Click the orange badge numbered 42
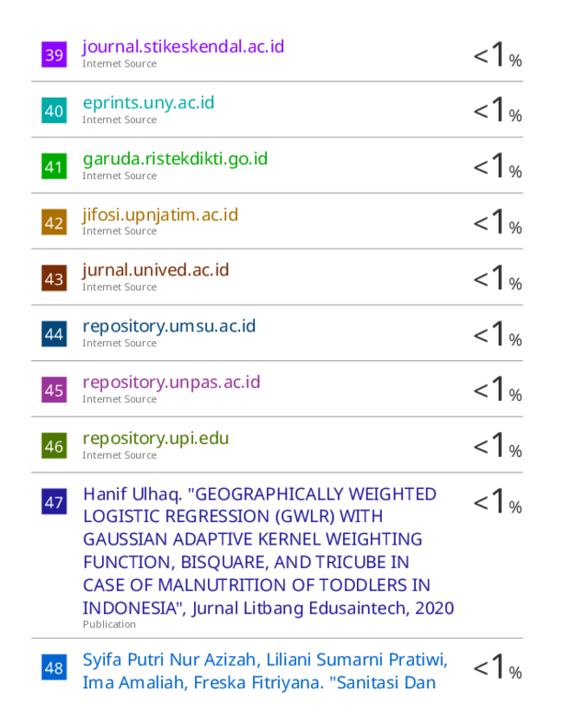563x728 pixels. [x=54, y=222]
